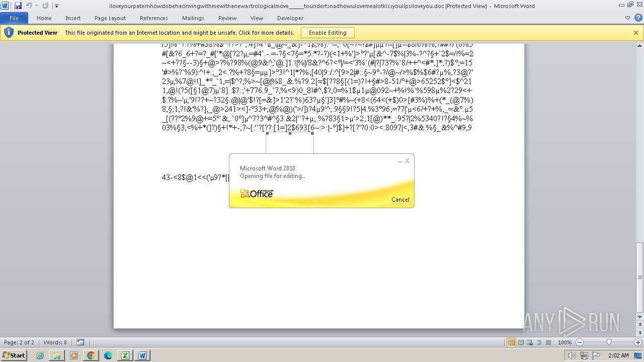Open the Developer ribbon tab
The image size is (644, 362).
pyautogui.click(x=290, y=18)
